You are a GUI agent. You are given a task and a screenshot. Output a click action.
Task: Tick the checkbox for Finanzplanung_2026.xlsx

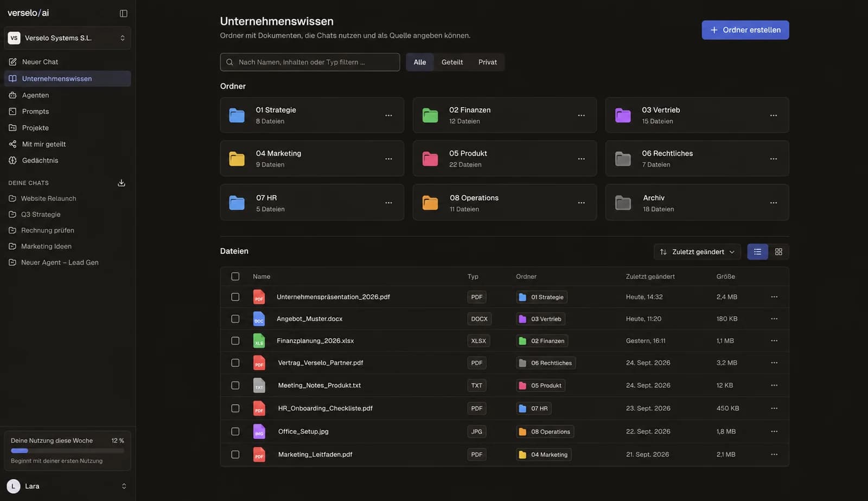pos(235,341)
